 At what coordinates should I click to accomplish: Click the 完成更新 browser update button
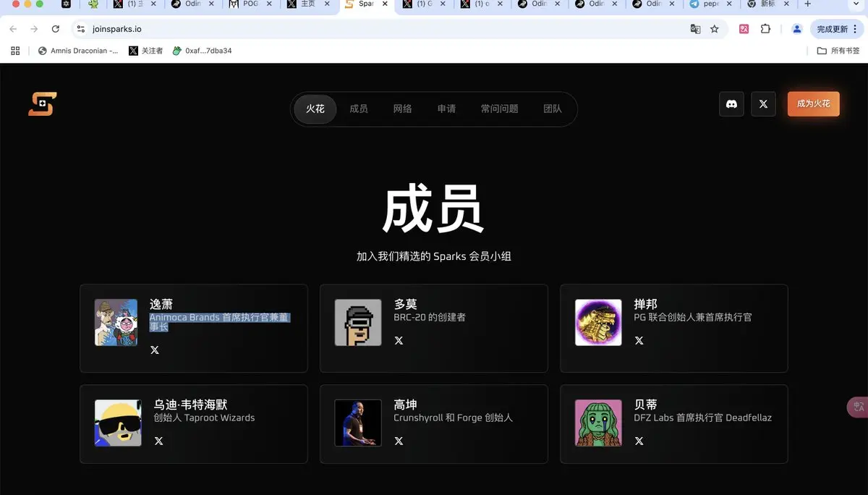coord(832,29)
